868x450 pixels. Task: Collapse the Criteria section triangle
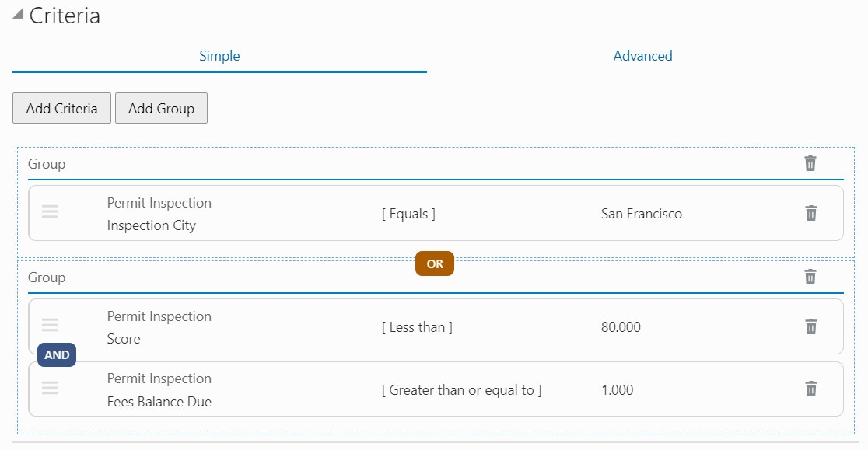point(18,15)
